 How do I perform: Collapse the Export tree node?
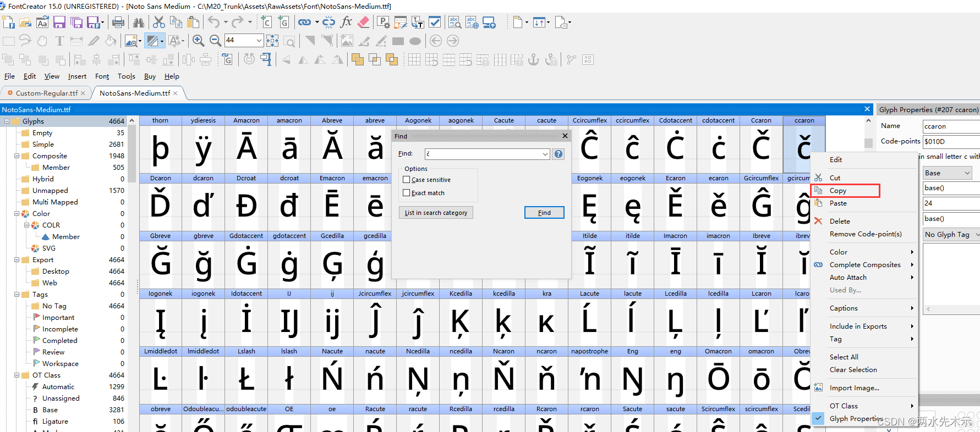[x=17, y=260]
